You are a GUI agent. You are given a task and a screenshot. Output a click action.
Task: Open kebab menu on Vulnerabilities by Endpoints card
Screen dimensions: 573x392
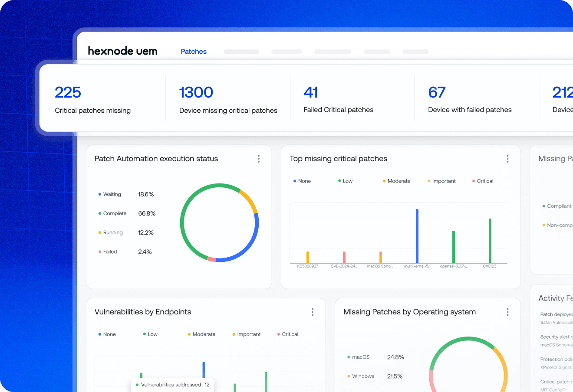(313, 312)
